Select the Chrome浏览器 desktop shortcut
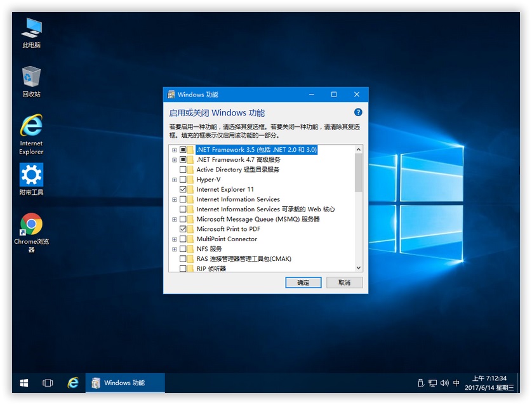Screen dimensions: 532x405 click(x=31, y=233)
